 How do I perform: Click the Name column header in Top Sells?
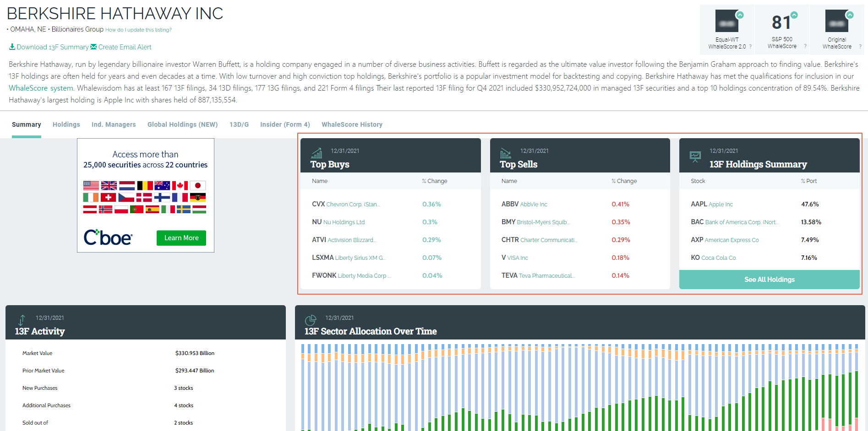(x=509, y=181)
